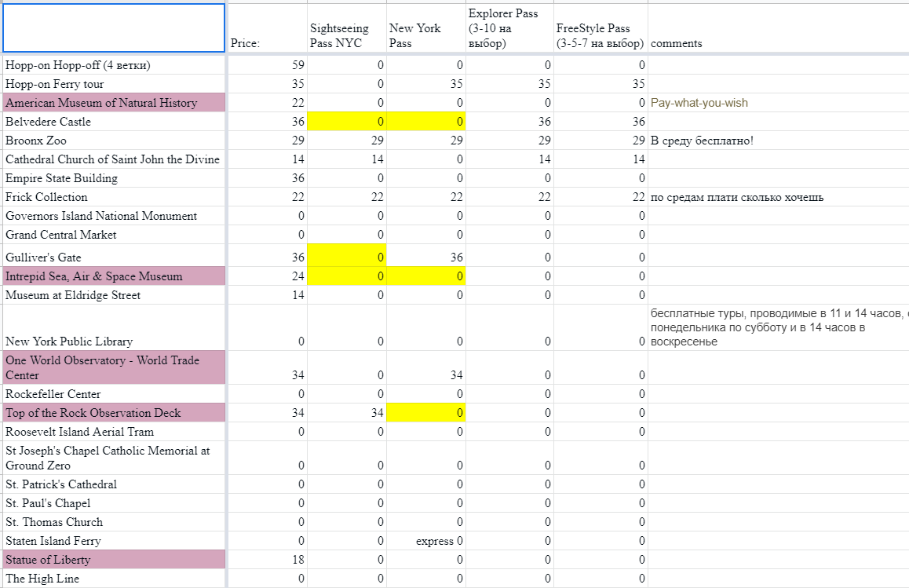Select the 'Museum at Eldridge Street' cell
Screen dimensions: 909x588
point(114,295)
